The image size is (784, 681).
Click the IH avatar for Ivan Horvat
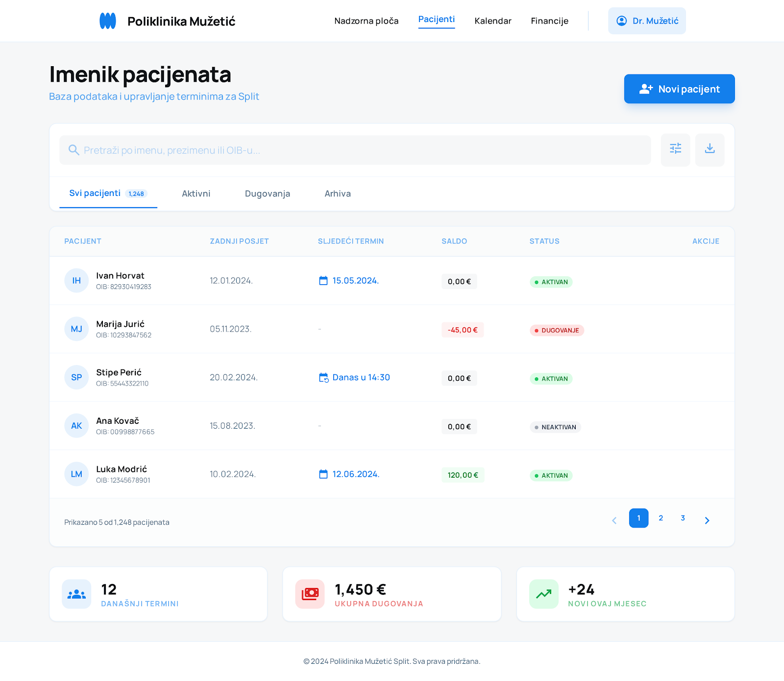pos(76,281)
